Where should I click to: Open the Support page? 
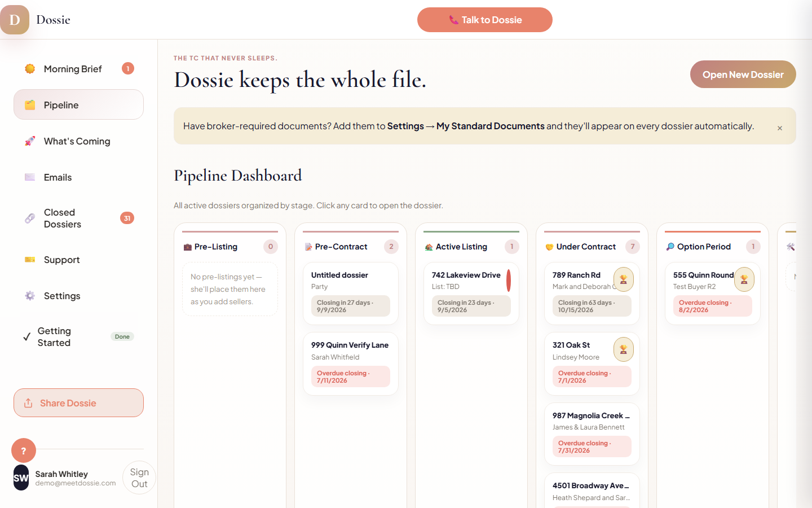coord(78,260)
